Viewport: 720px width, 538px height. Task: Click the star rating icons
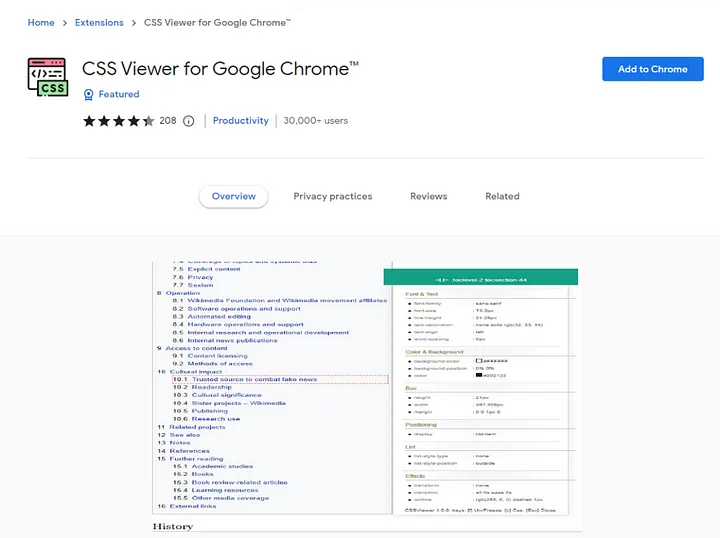click(118, 121)
